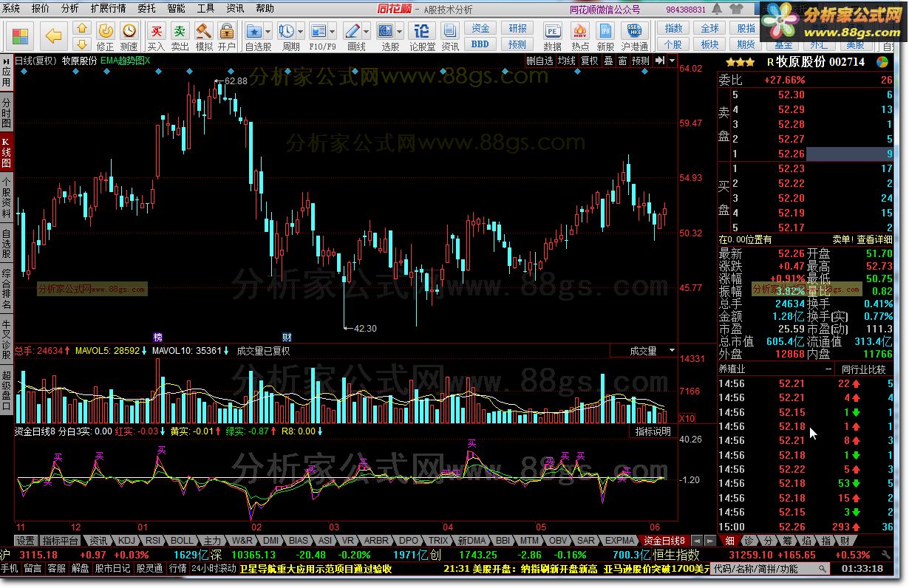This screenshot has width=909, height=588.
Task: Expand the 自选股 dropdown arrow
Action: pyautogui.click(x=268, y=32)
